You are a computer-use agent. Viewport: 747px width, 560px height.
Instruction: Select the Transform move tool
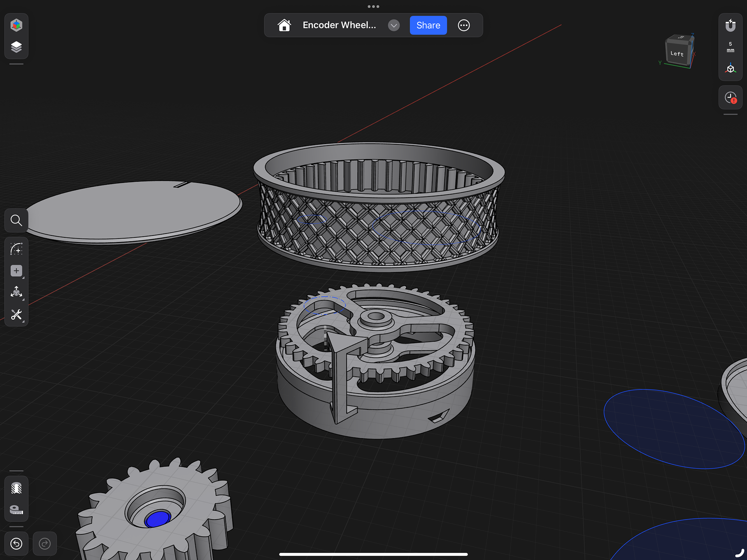click(x=16, y=293)
